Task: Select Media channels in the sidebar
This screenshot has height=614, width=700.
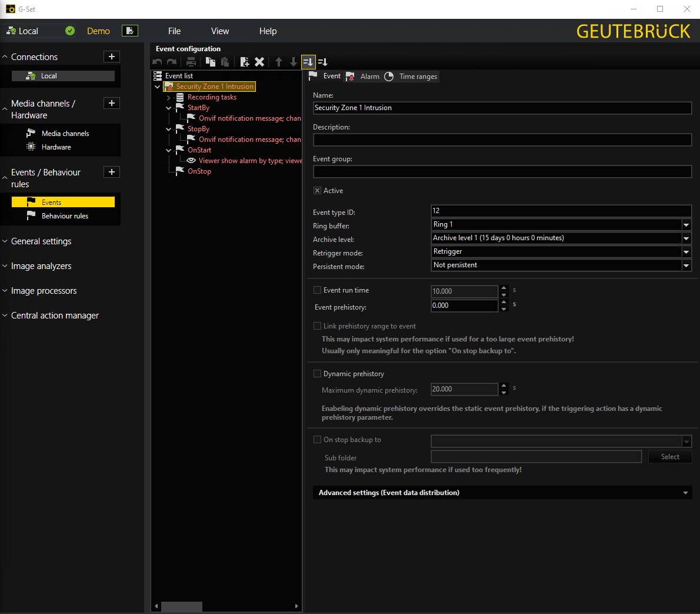Action: pyautogui.click(x=65, y=134)
